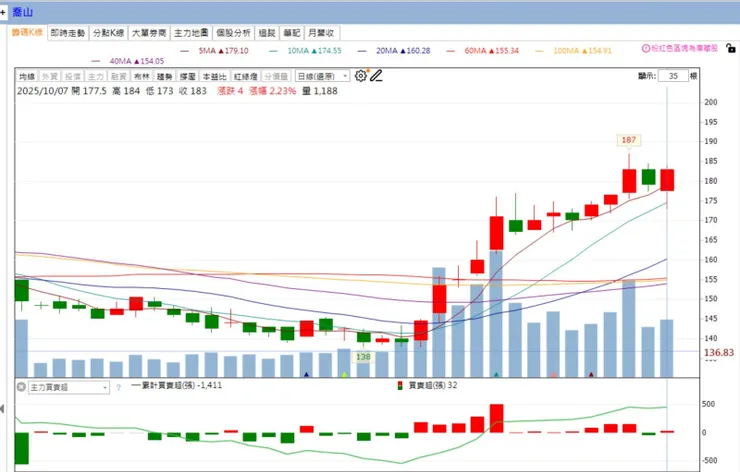Click the pink info circle icon
740x472 pixels.
[x=646, y=48]
